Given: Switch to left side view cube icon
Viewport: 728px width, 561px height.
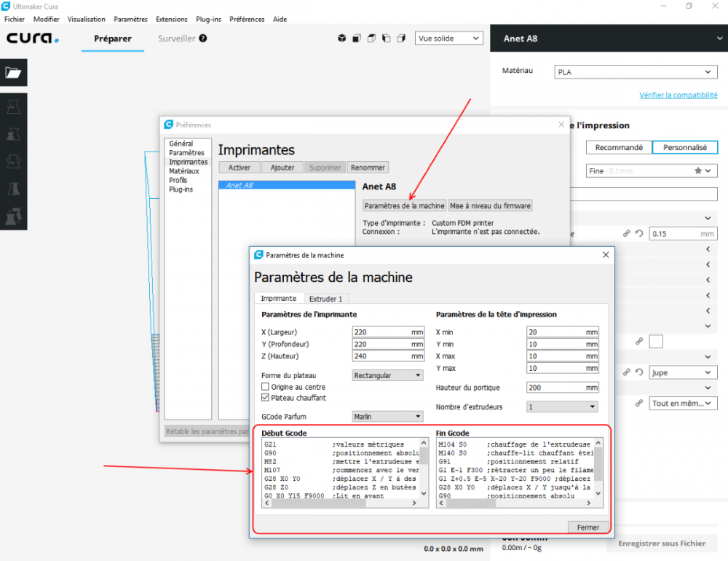Looking at the screenshot, I should point(387,38).
